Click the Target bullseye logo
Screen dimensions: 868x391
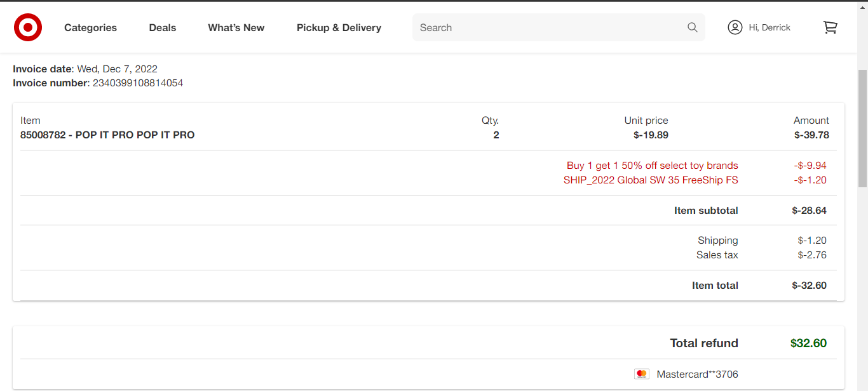click(x=28, y=27)
